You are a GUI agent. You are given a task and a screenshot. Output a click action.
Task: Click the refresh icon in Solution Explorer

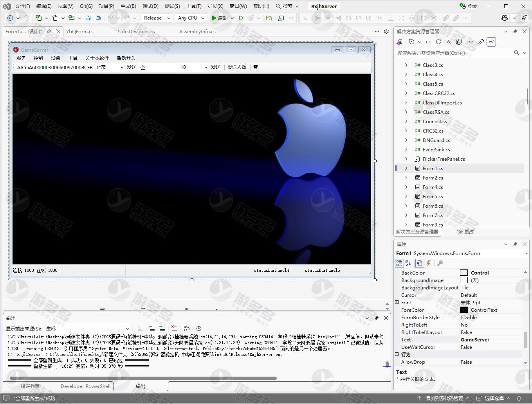tap(438, 42)
